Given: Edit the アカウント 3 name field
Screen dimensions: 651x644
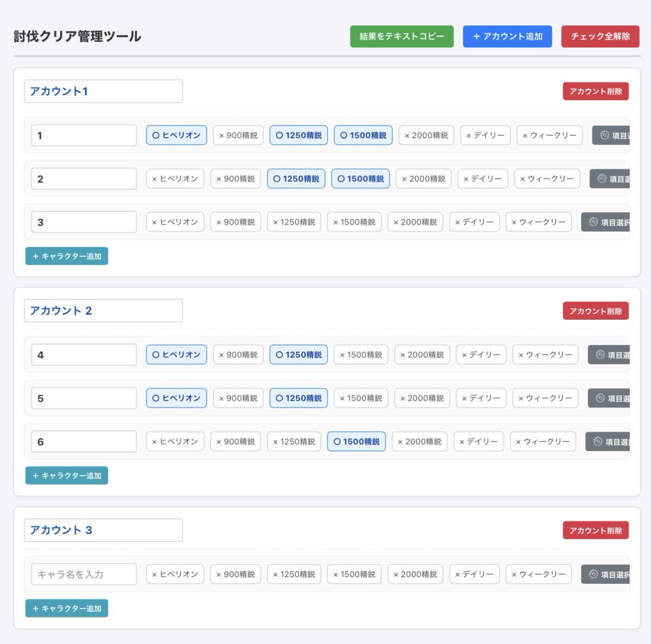Looking at the screenshot, I should [x=103, y=530].
